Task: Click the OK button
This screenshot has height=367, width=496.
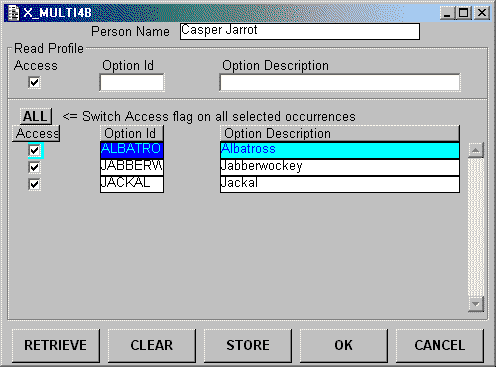Action: click(x=344, y=345)
